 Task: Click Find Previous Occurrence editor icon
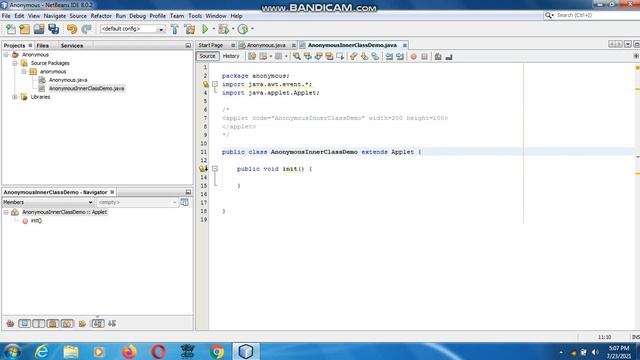(x=307, y=56)
